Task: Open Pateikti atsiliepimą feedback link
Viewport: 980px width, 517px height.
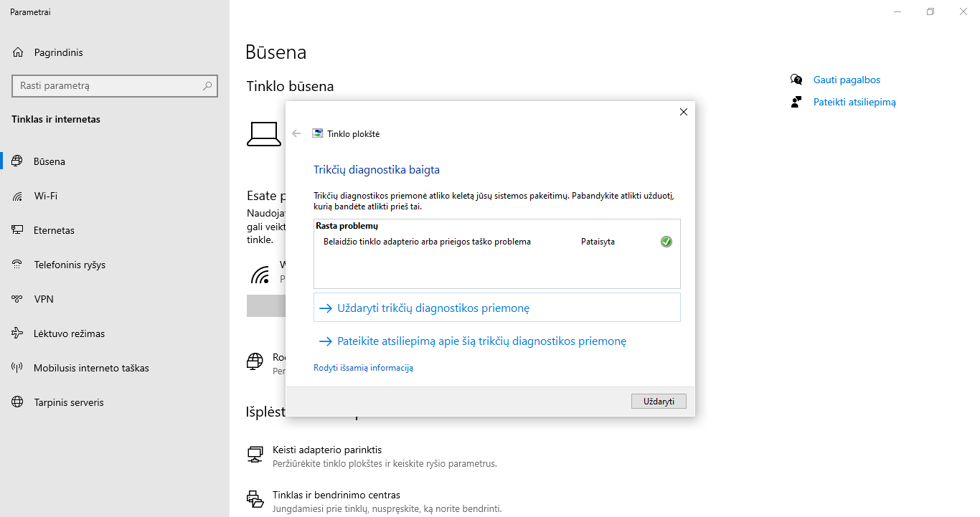Action: pyautogui.click(x=854, y=102)
